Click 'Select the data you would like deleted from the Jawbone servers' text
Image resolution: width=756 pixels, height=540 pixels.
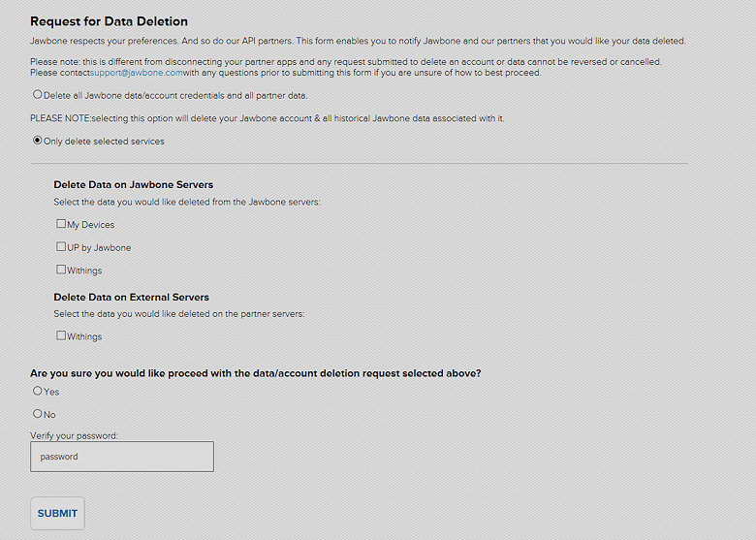(187, 202)
